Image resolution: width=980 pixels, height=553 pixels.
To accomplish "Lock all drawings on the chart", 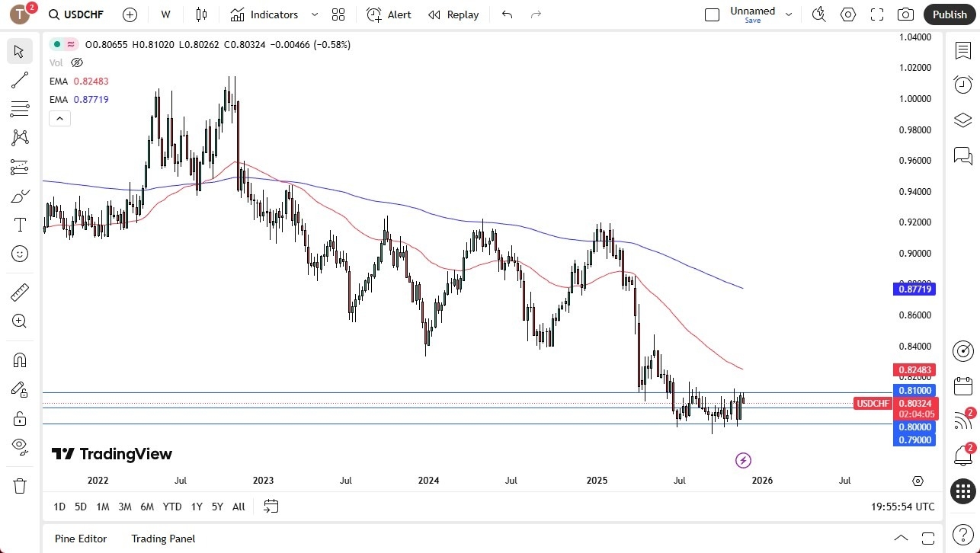I will 20,418.
